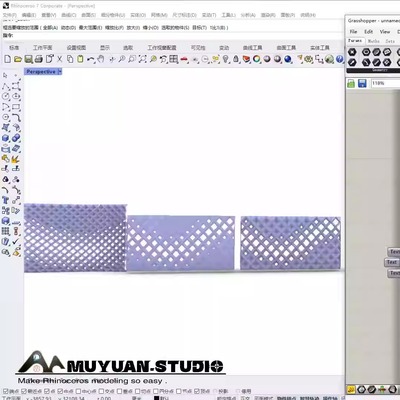Choose the 1比1(1) command-line option
The width and height of the screenshot is (400, 400).
tap(217, 28)
